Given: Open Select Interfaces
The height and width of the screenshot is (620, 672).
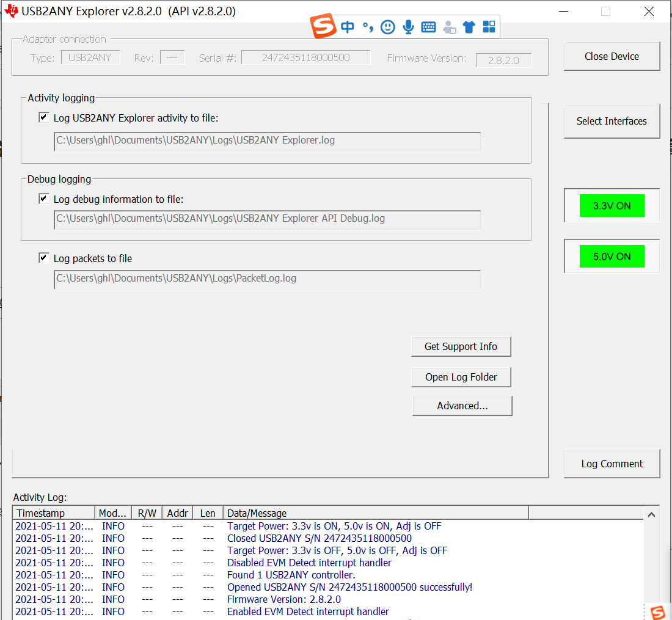Looking at the screenshot, I should pyautogui.click(x=612, y=122).
